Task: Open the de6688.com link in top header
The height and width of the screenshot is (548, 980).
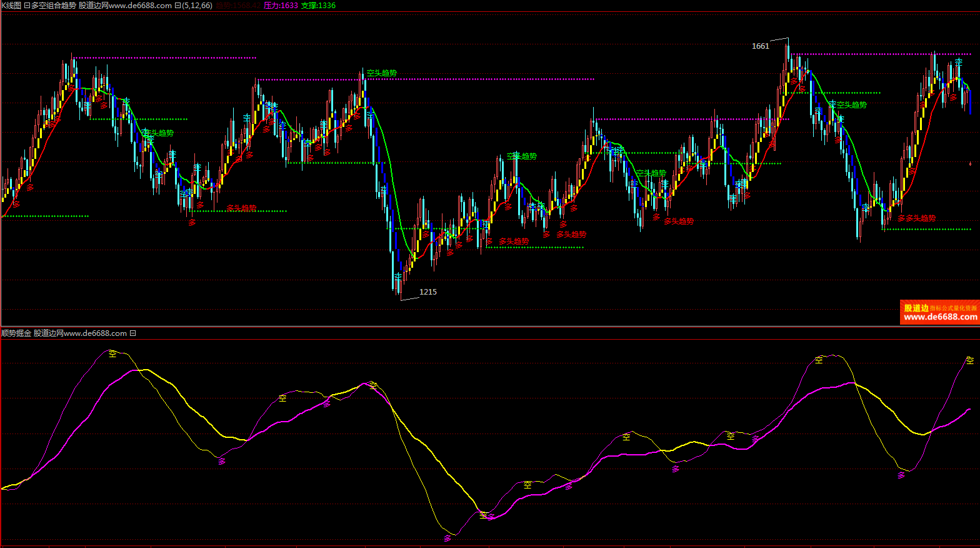Action: [x=140, y=6]
